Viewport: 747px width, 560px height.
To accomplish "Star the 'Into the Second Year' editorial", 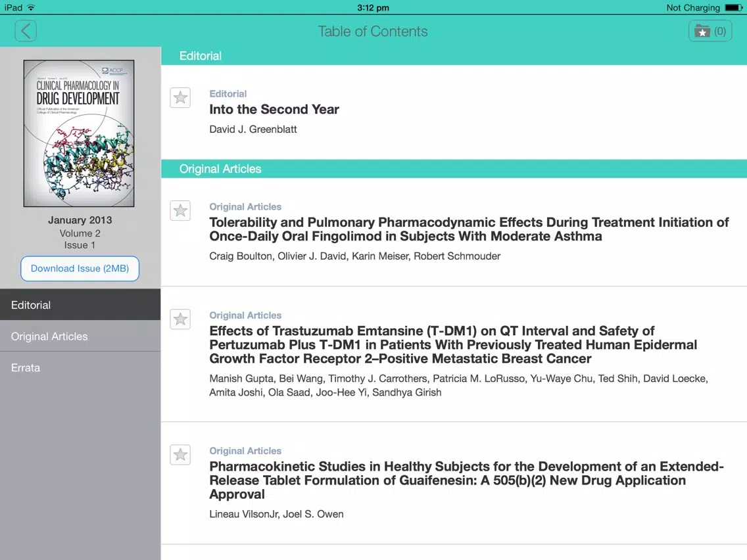I will click(180, 98).
